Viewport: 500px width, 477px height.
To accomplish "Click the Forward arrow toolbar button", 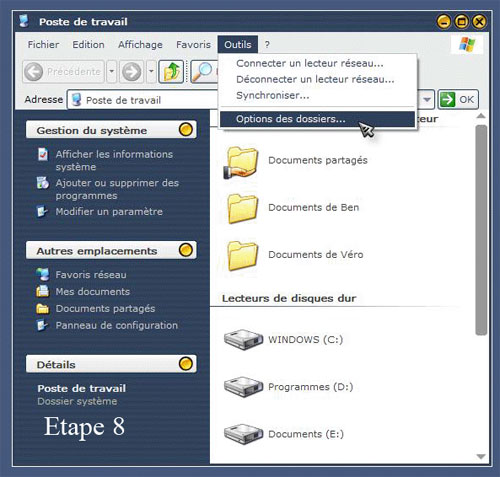I will click(x=132, y=71).
